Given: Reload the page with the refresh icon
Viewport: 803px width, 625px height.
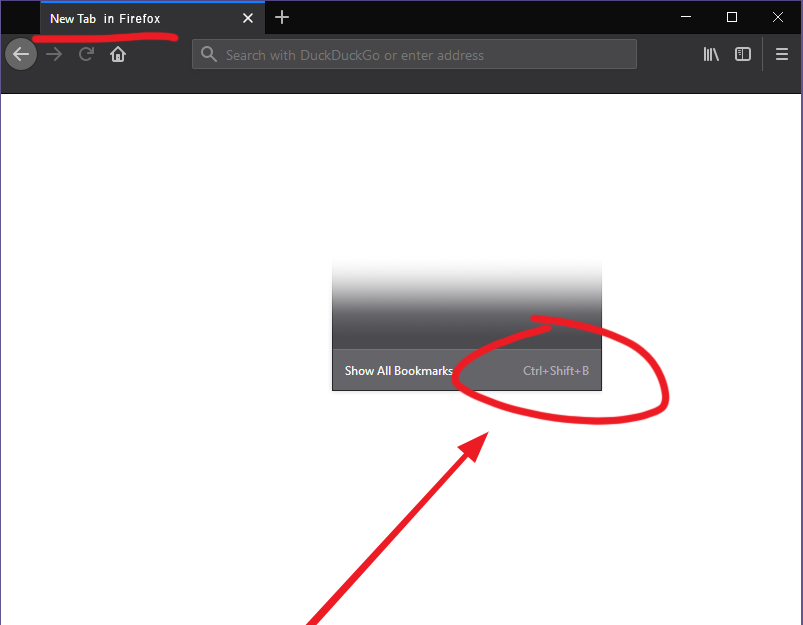Looking at the screenshot, I should (86, 54).
